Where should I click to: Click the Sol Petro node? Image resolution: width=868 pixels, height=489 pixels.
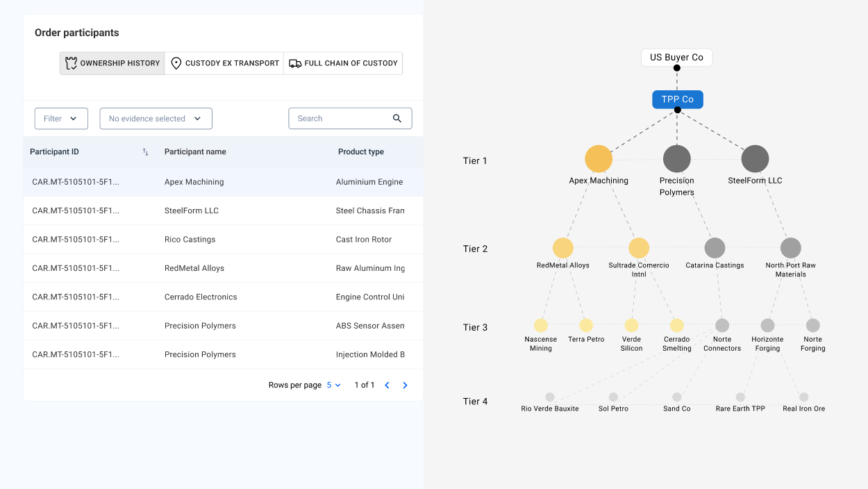(613, 397)
